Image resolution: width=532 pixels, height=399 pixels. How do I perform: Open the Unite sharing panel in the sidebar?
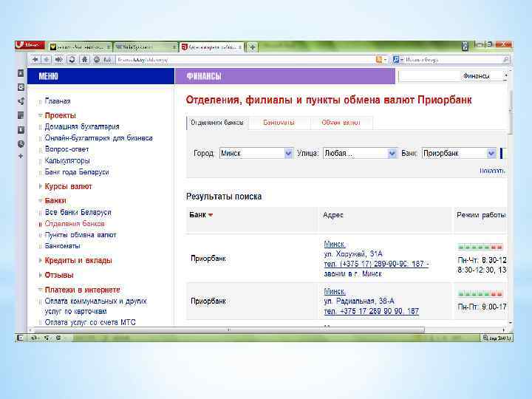(x=21, y=101)
